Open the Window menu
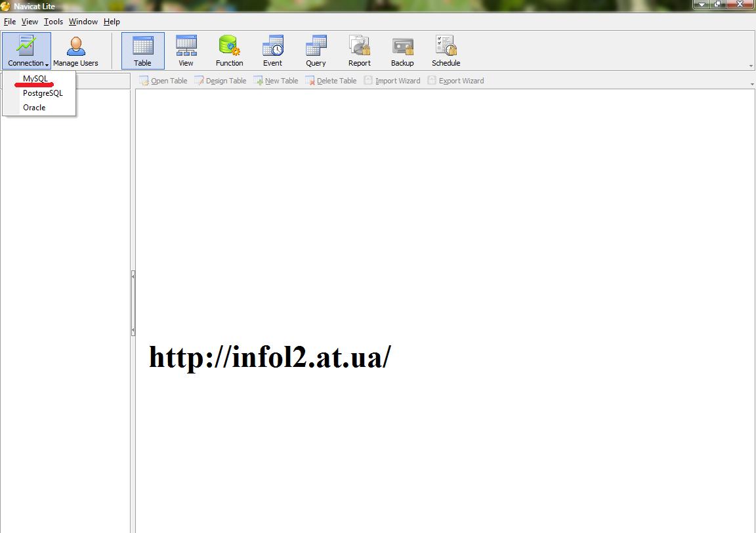756x533 pixels. coord(83,22)
